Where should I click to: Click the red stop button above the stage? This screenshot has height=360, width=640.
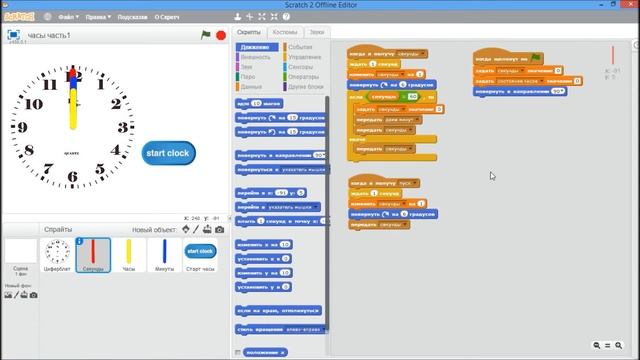[x=221, y=36]
